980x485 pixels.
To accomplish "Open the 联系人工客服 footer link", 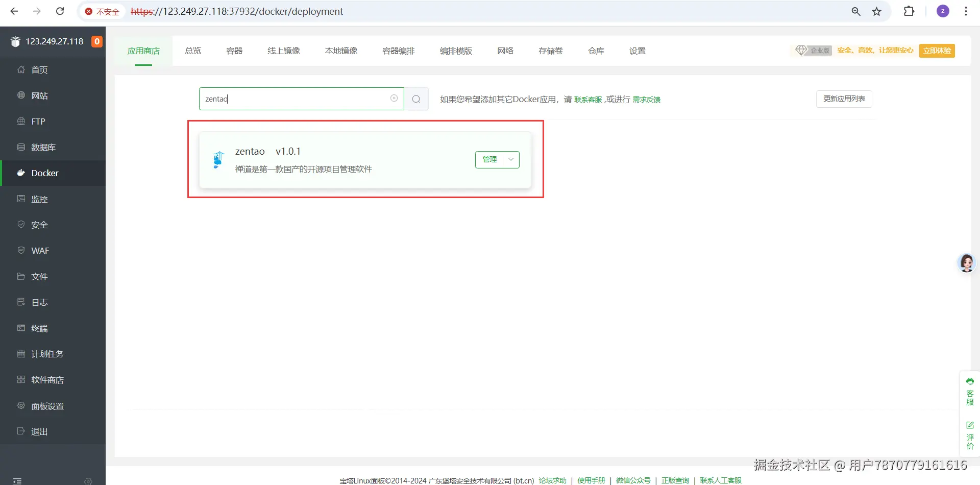I will [721, 480].
